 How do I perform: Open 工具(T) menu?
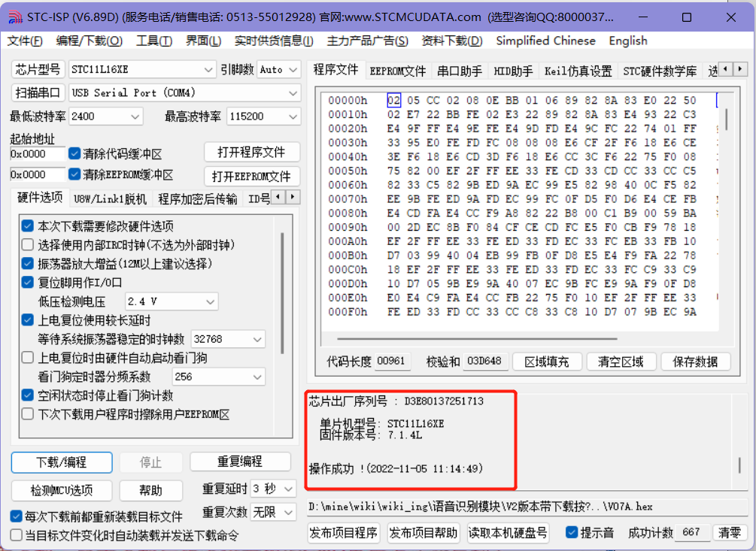click(x=153, y=41)
